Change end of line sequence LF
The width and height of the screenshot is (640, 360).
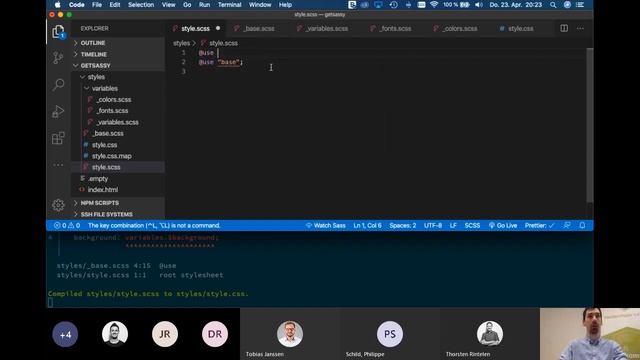pos(453,225)
